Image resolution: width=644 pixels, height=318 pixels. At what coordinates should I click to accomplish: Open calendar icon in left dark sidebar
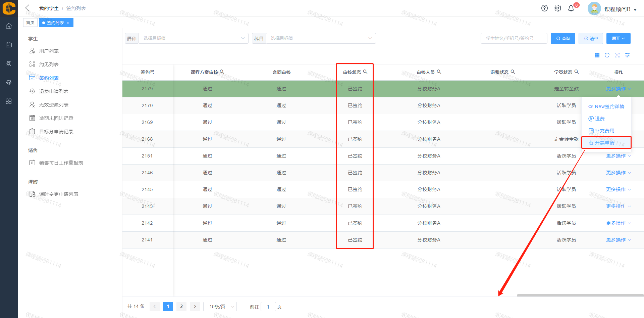9,45
